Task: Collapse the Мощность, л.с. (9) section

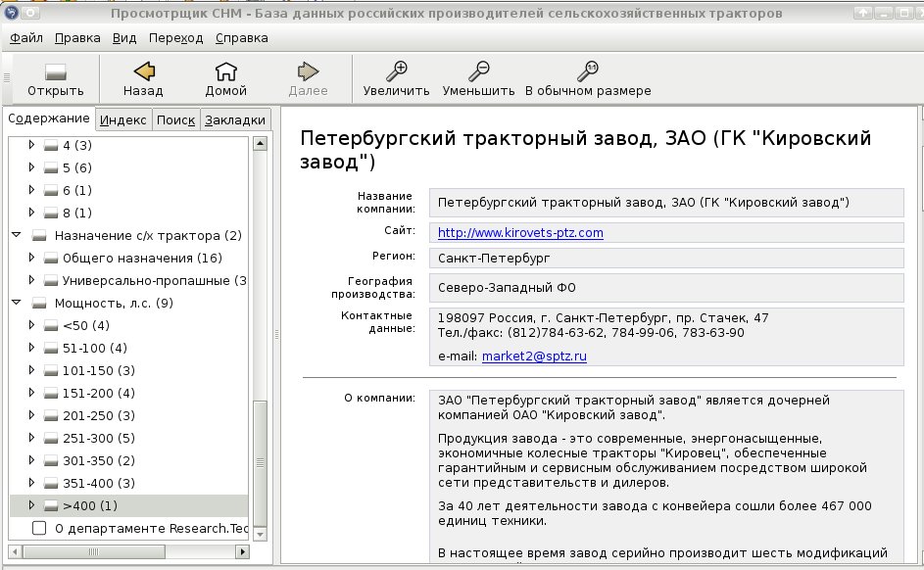Action: (17, 303)
